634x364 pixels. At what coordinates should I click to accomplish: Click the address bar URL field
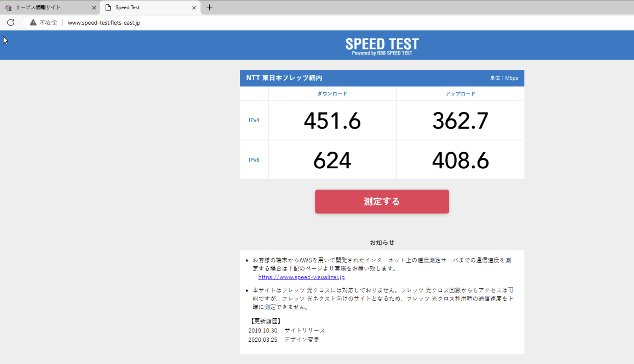click(104, 23)
